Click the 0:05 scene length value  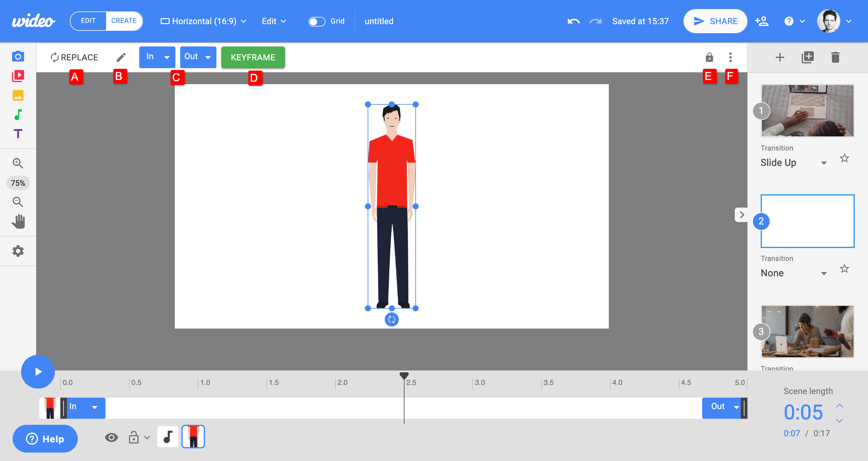click(803, 412)
